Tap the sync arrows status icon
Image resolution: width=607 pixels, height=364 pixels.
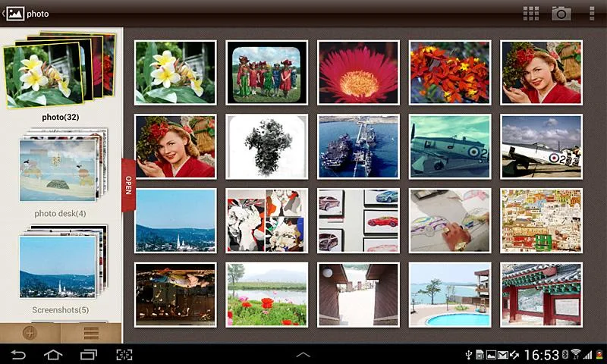514,355
